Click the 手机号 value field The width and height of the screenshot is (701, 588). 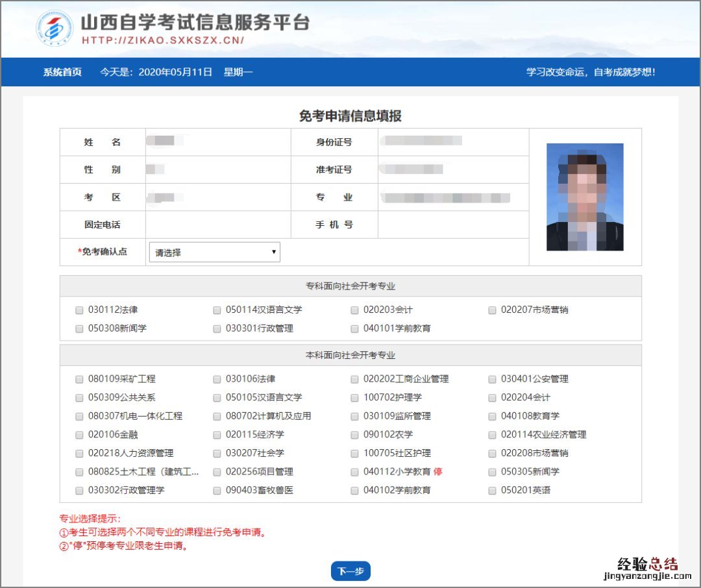click(452, 225)
